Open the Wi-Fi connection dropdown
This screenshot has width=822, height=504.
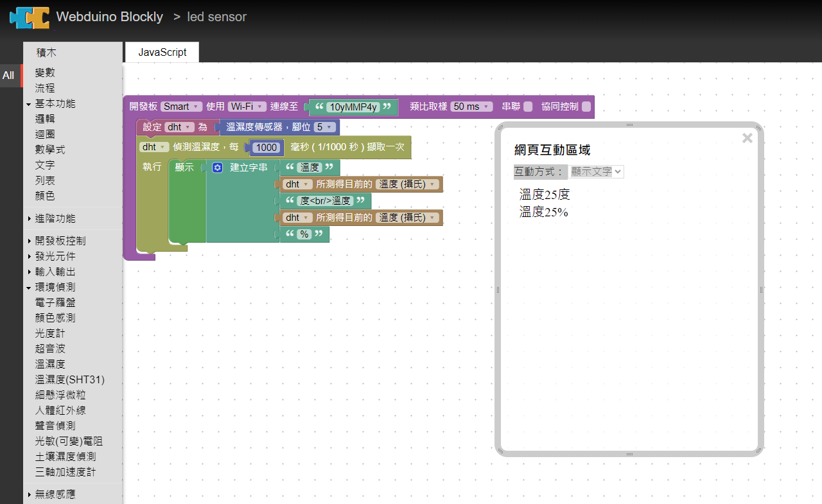point(247,107)
